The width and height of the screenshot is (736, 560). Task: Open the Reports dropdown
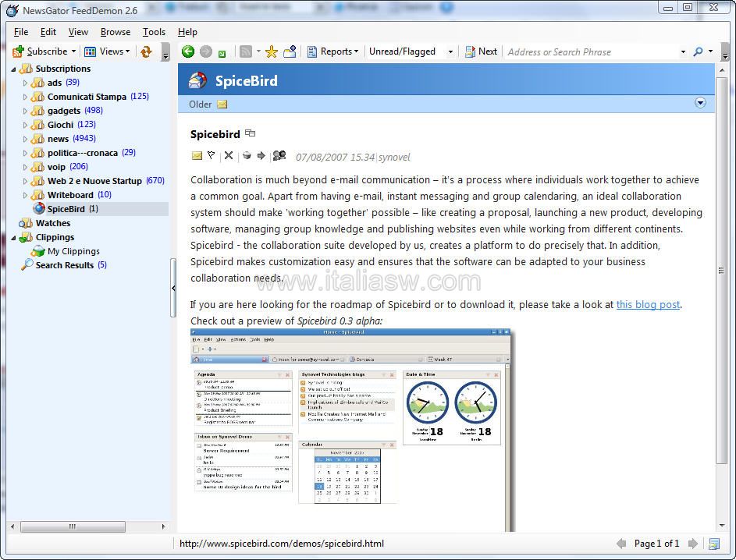[x=332, y=51]
